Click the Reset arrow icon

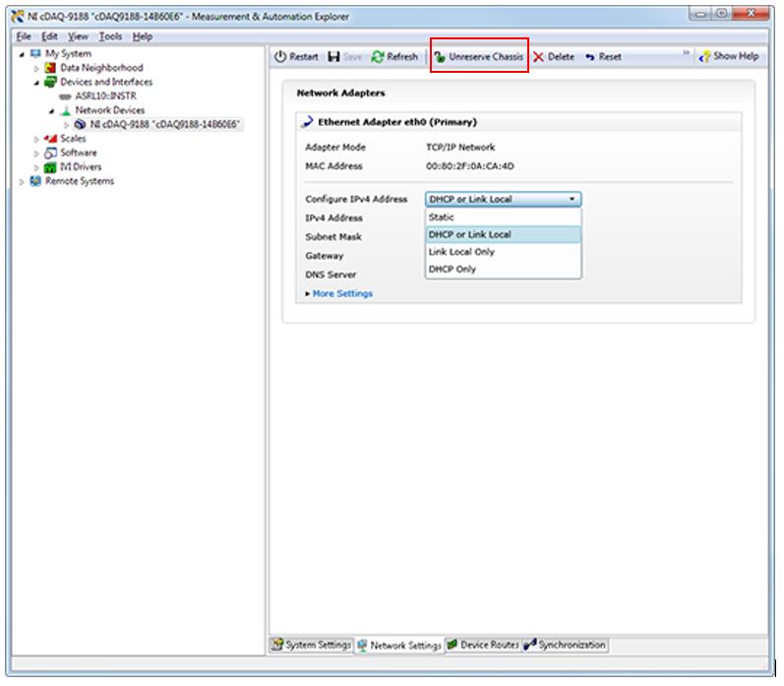tap(590, 57)
